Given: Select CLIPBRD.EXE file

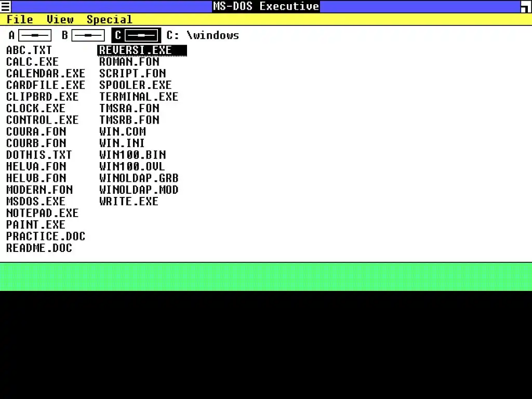Looking at the screenshot, I should (x=42, y=97).
